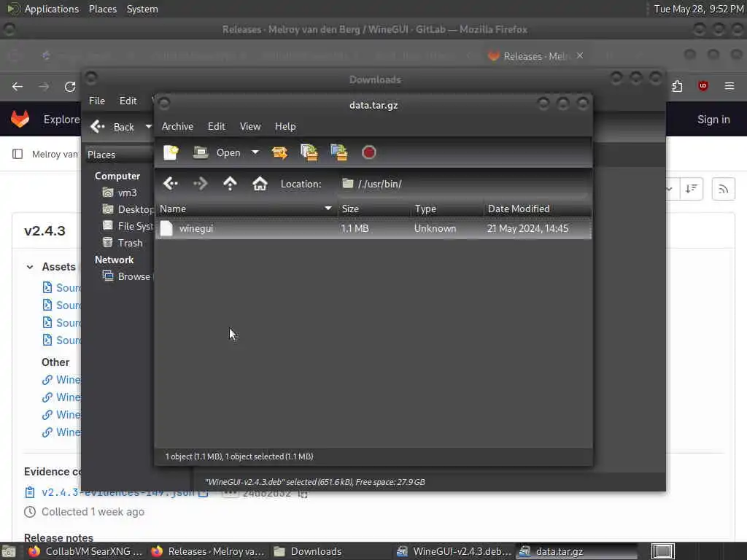The width and height of the screenshot is (747, 560).
Task: Click the GitLab fox logo
Action: tap(20, 119)
